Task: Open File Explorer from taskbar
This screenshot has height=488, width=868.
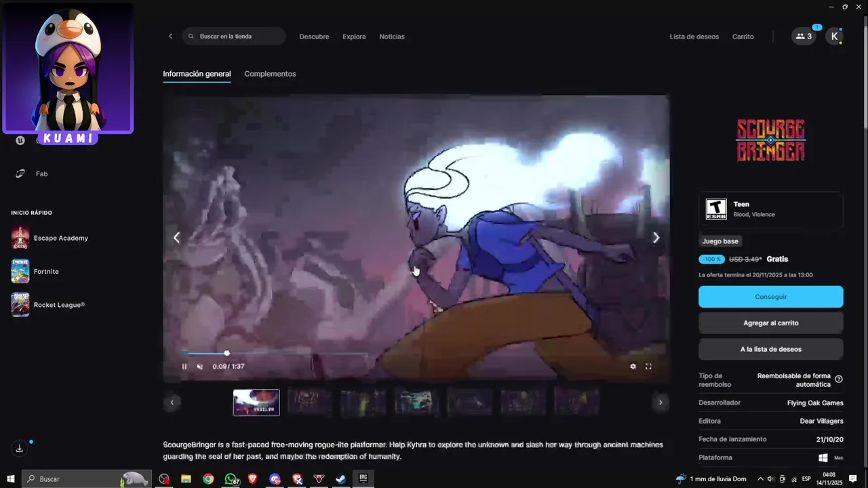Action: 186,479
